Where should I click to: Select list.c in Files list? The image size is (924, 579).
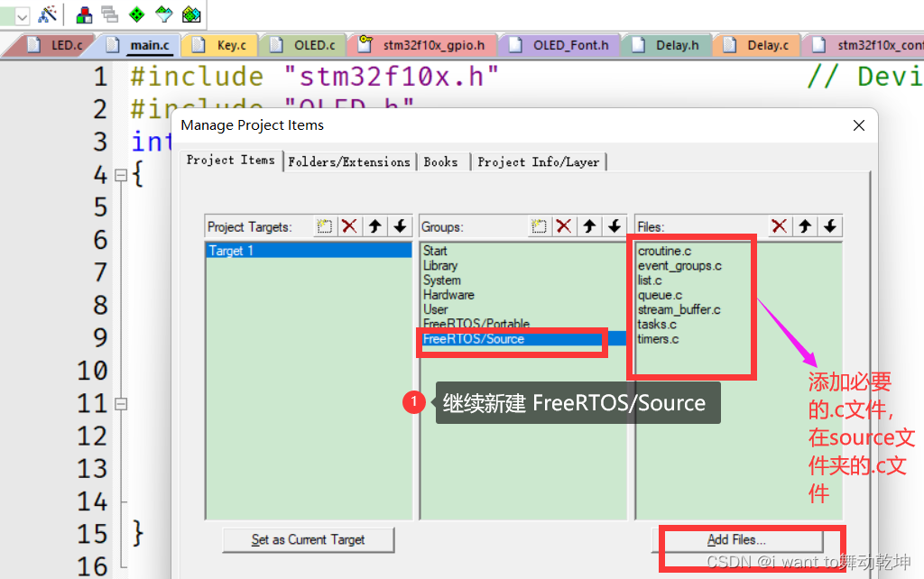pyautogui.click(x=650, y=280)
